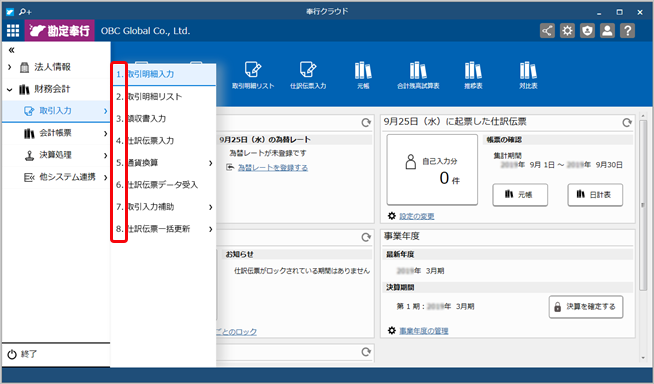Expand 他システム連携 submenu arrow

pos(105,178)
